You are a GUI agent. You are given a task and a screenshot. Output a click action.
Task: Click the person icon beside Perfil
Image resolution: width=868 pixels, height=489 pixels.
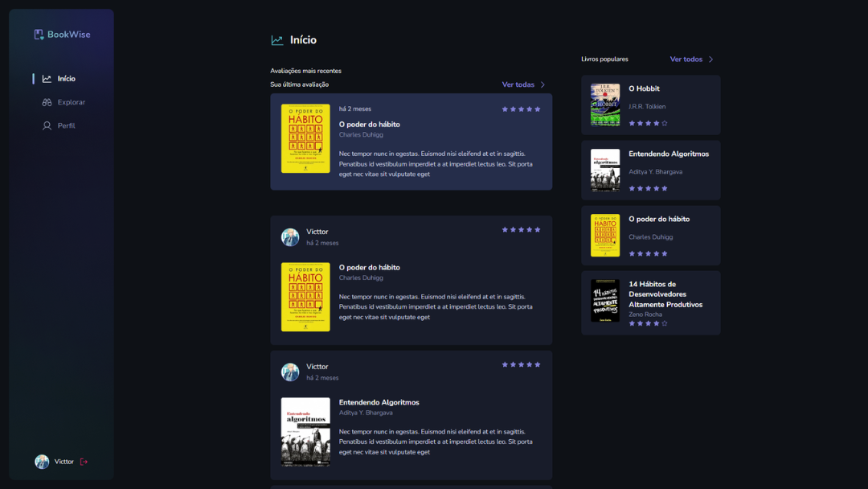click(x=47, y=125)
